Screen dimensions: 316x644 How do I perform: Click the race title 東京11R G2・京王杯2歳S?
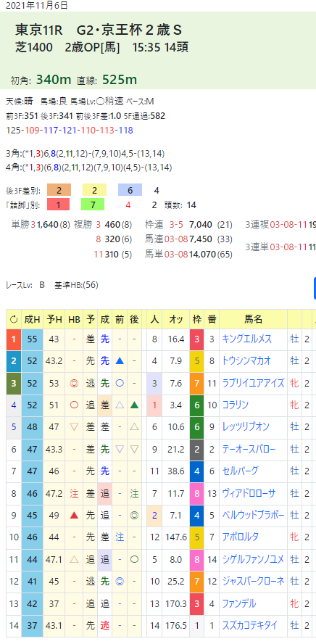point(99,30)
